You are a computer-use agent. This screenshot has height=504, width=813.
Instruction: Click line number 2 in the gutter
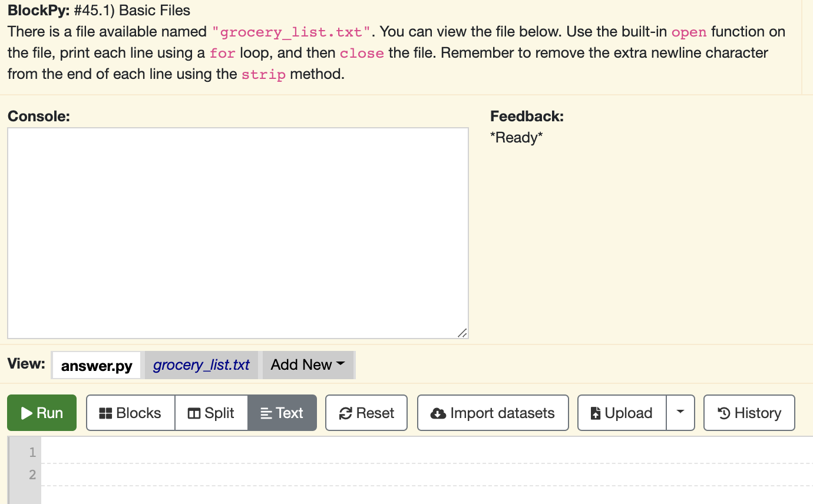pos(32,474)
